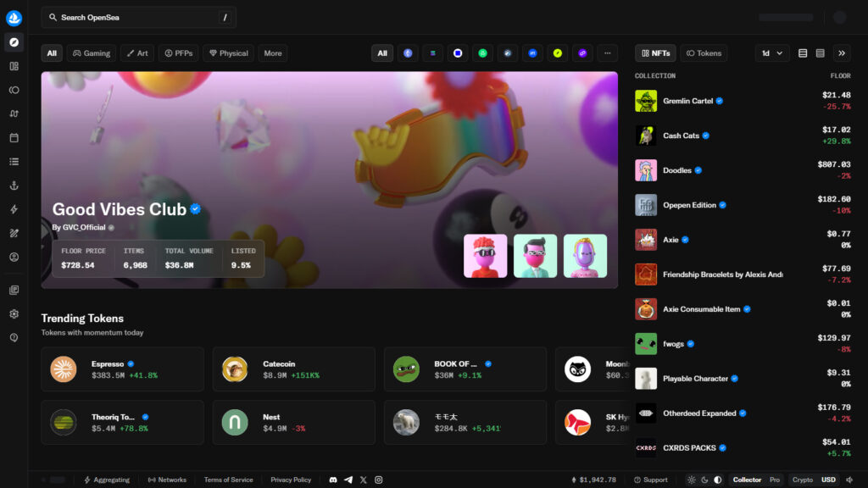
Task: Switch to Pro mode
Action: pos(775,480)
